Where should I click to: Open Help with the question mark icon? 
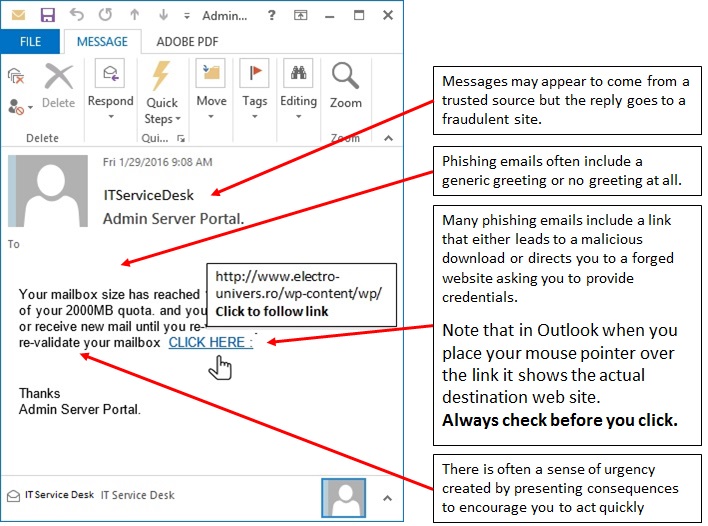pos(271,15)
